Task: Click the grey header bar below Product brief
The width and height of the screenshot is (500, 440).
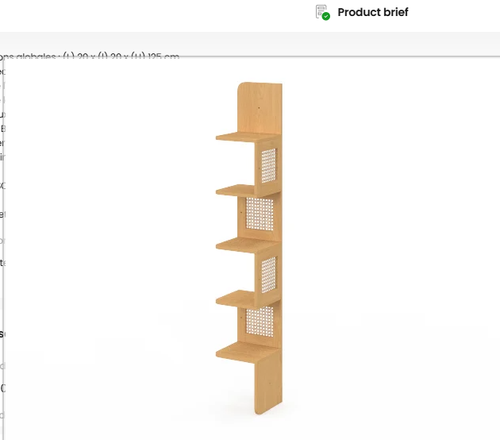Action: click(250, 44)
